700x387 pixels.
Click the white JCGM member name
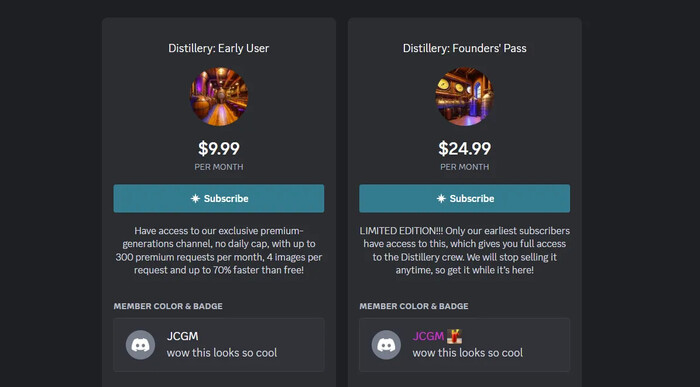(183, 336)
